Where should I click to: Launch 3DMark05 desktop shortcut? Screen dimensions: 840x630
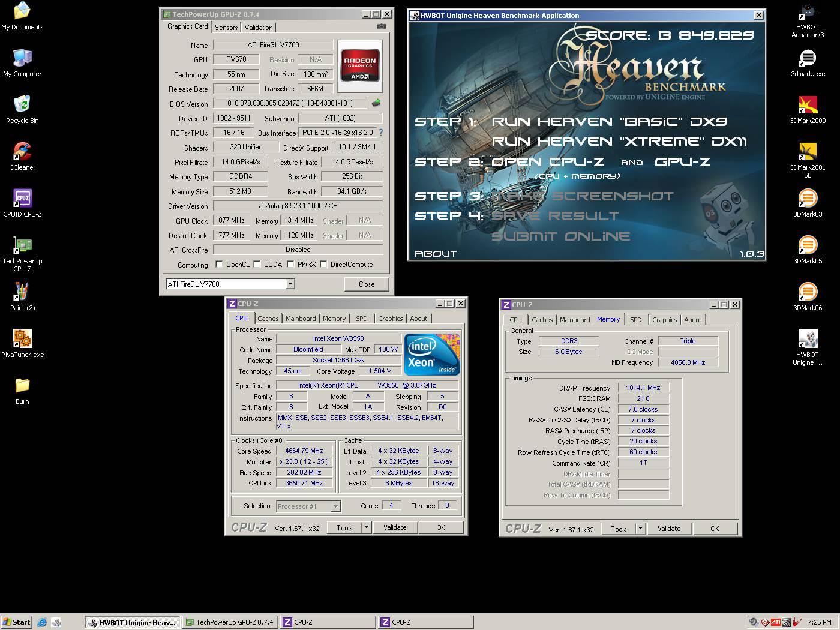tap(808, 250)
